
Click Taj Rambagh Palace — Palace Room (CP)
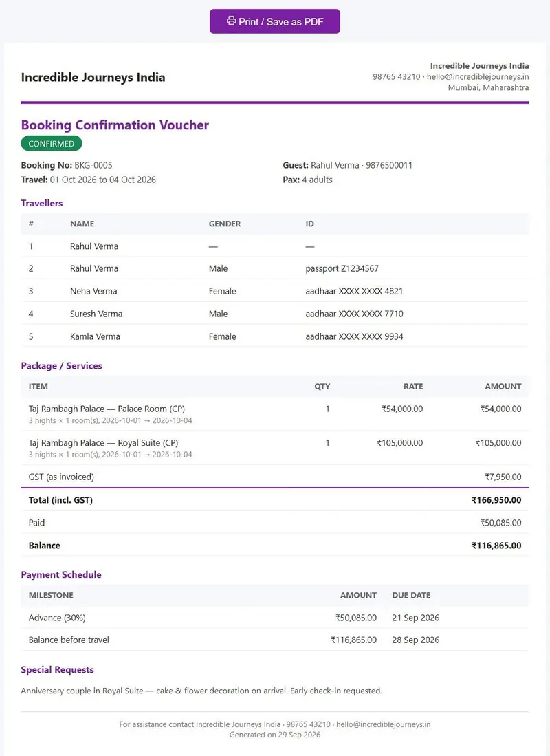[x=107, y=409]
